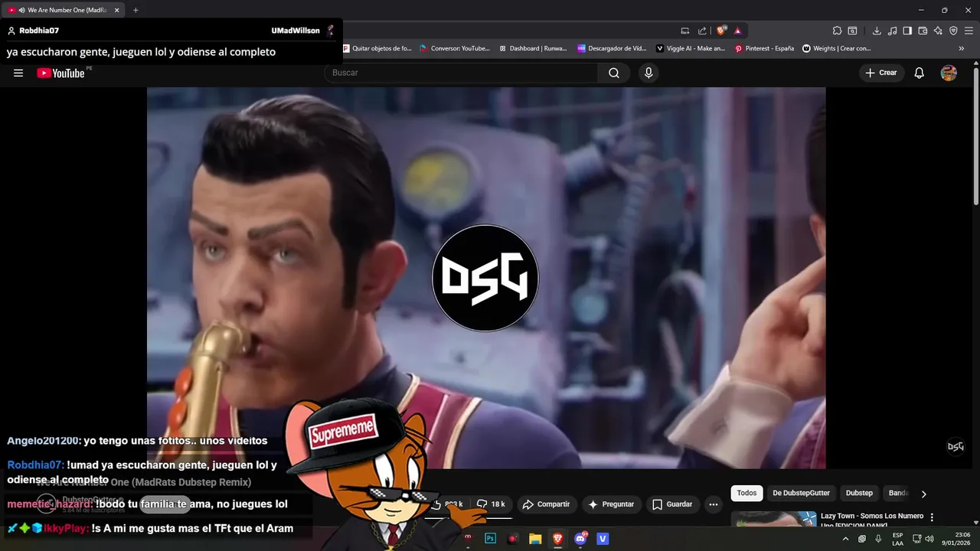Open Quitar objetos de fo... bookmark
This screenshot has height=551, width=980.
point(377,48)
